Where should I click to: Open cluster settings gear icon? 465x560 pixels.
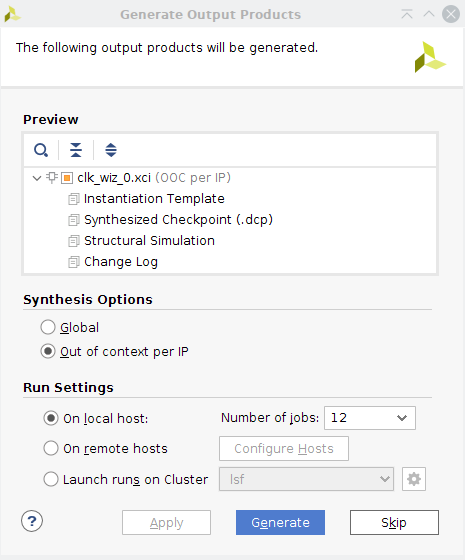point(414,479)
